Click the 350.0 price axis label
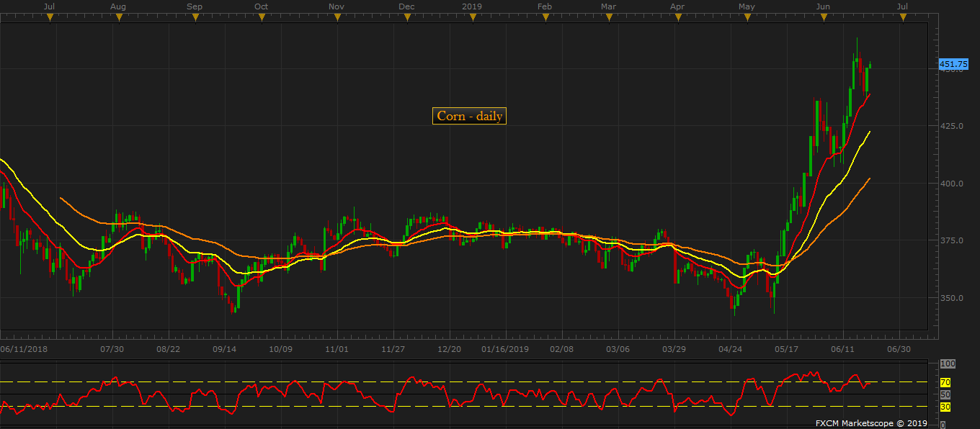 [x=953, y=298]
